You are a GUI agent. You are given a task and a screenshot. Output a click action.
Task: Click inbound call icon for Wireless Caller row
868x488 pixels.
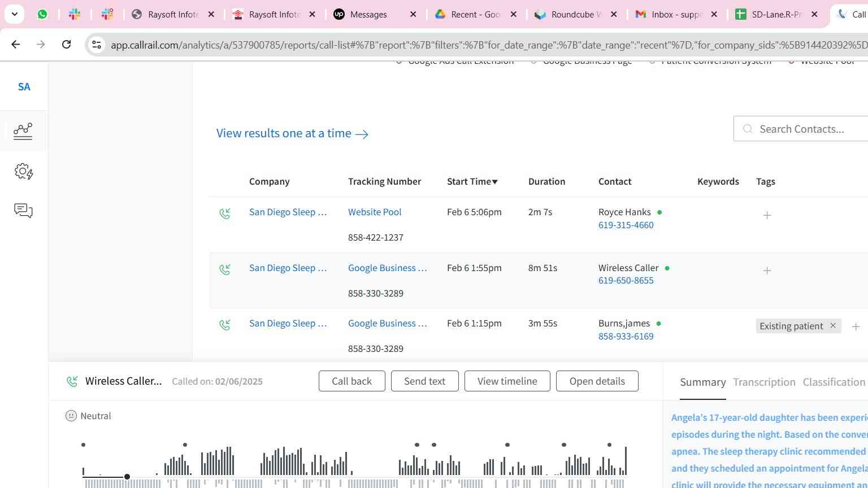tap(225, 269)
